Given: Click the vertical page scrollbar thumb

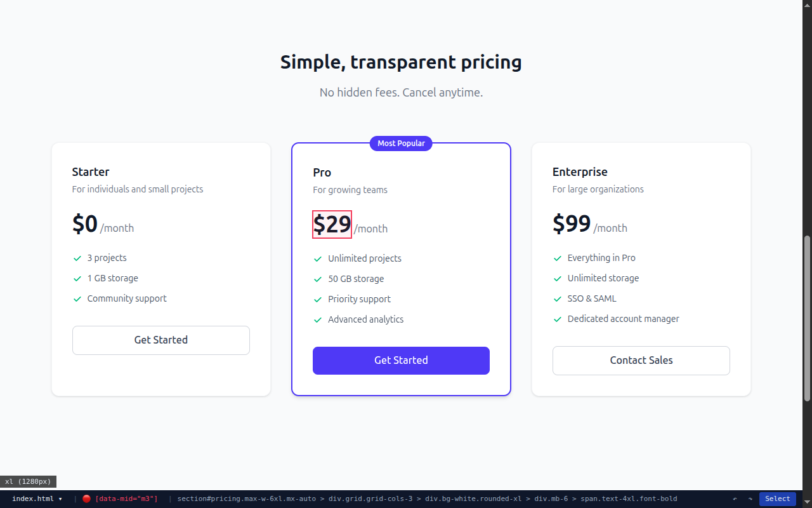Looking at the screenshot, I should pos(807,317).
